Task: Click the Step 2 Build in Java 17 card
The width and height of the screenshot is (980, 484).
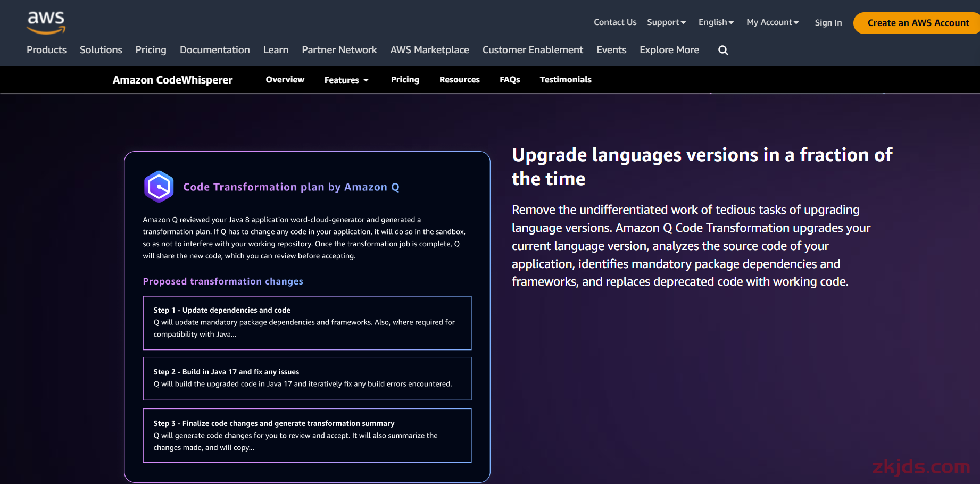Action: [307, 378]
